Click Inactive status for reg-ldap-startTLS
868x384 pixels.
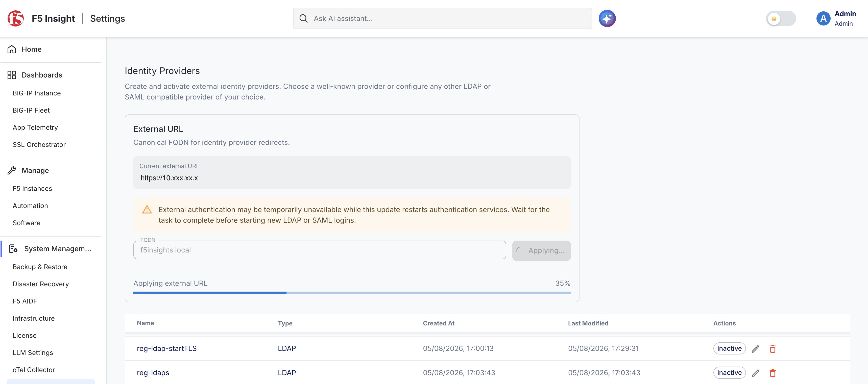coord(729,348)
